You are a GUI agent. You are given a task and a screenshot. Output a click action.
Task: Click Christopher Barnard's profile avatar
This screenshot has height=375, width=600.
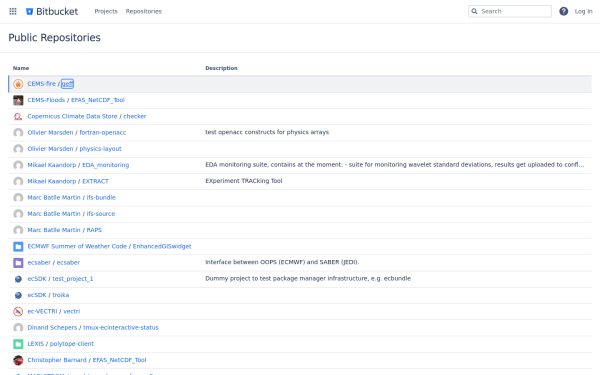(18, 360)
